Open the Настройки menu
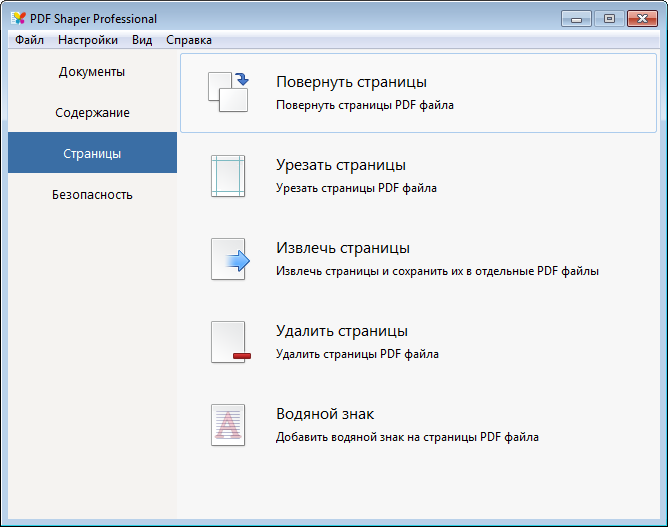 click(x=88, y=40)
